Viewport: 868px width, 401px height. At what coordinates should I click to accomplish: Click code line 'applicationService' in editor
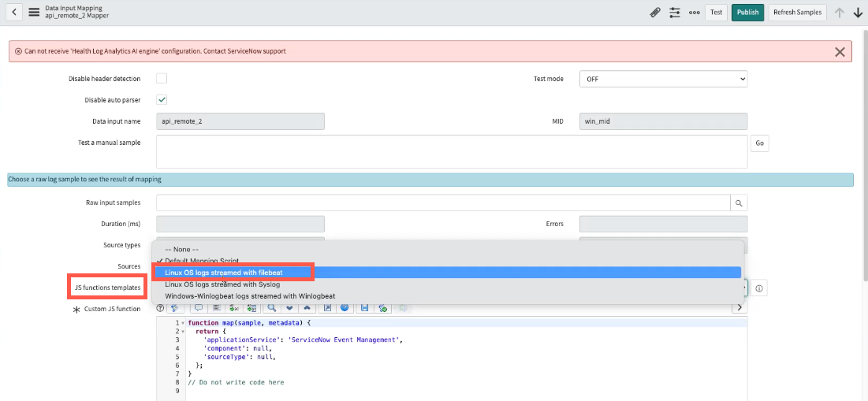coord(302,340)
